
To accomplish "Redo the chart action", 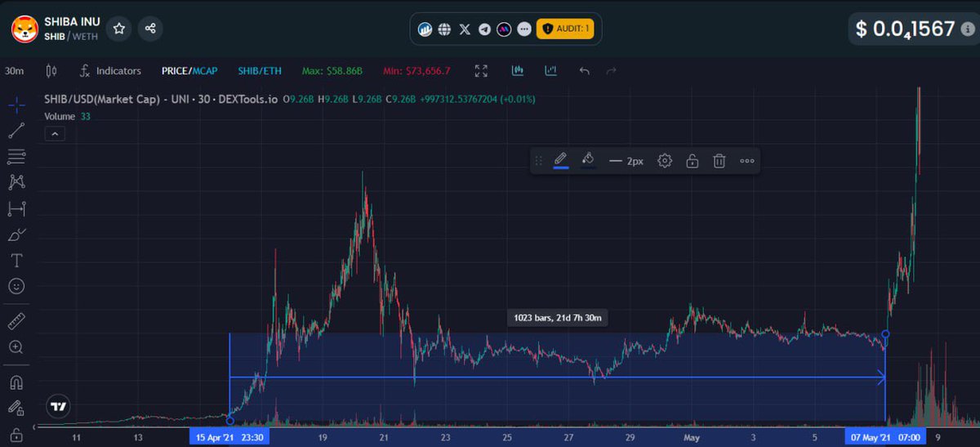I will [611, 71].
